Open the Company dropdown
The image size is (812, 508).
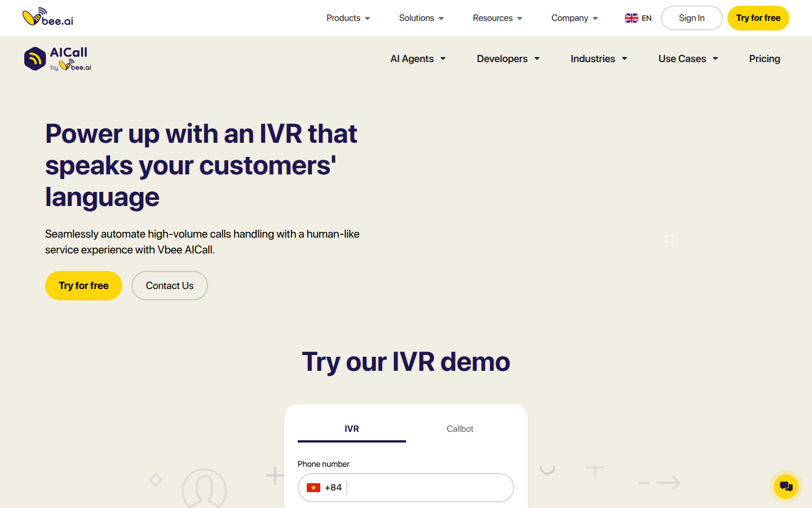[574, 18]
